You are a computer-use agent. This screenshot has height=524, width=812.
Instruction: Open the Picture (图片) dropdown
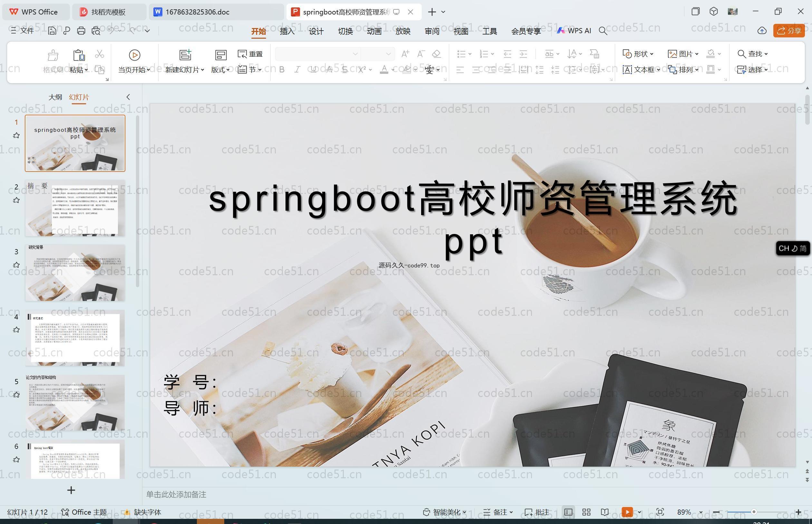tap(683, 54)
